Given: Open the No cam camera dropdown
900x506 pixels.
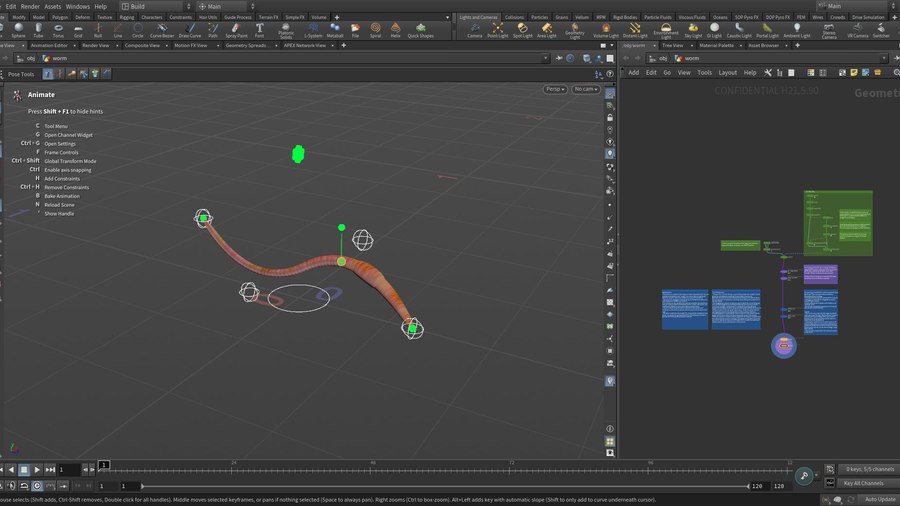Looking at the screenshot, I should pyautogui.click(x=585, y=89).
